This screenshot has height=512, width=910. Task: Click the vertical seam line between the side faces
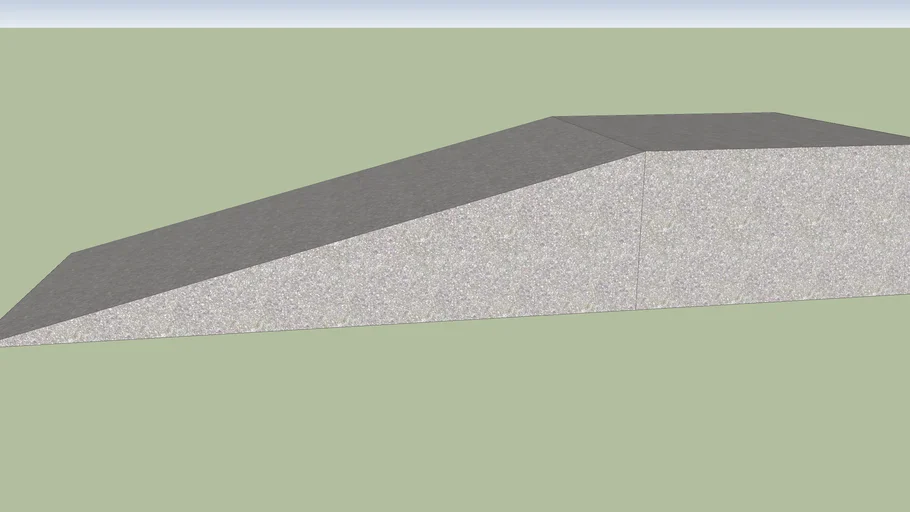641,230
